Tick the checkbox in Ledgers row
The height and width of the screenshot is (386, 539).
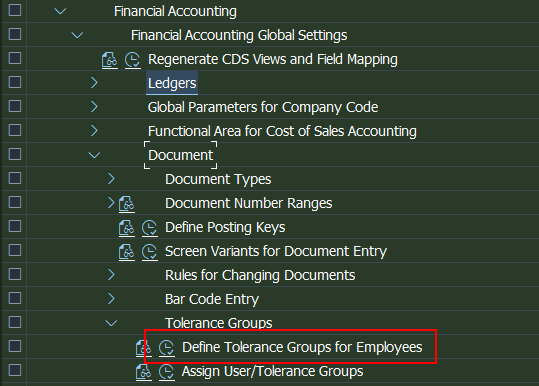pos(15,82)
